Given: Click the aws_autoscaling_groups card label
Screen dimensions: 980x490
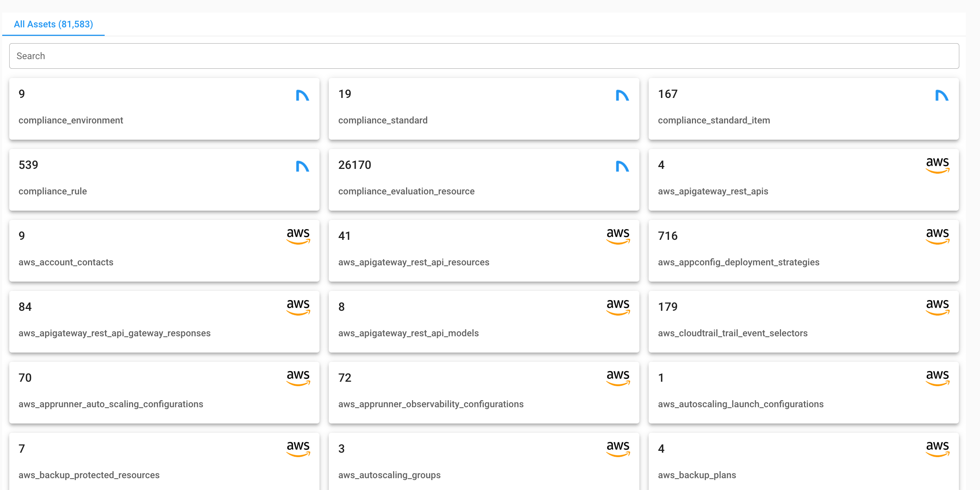Looking at the screenshot, I should pyautogui.click(x=389, y=475).
